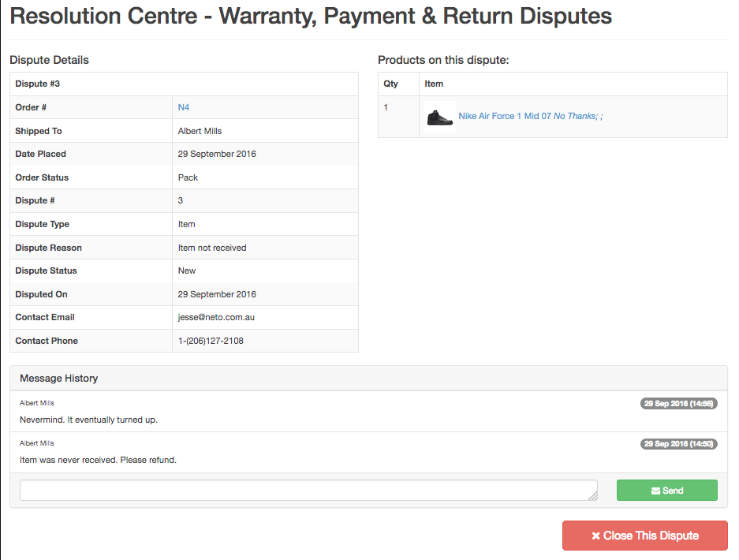Click the Order Status value 'Pack'
The image size is (739, 560).
188,177
